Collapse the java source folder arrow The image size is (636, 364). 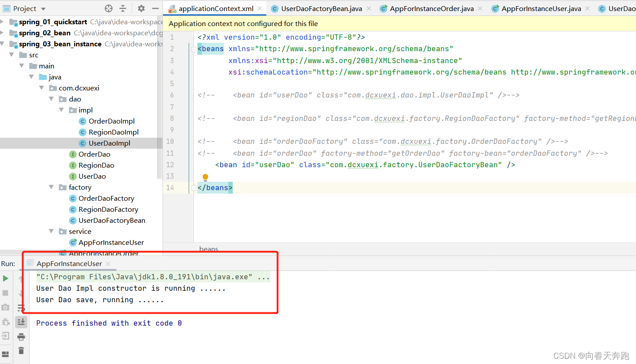pos(32,77)
